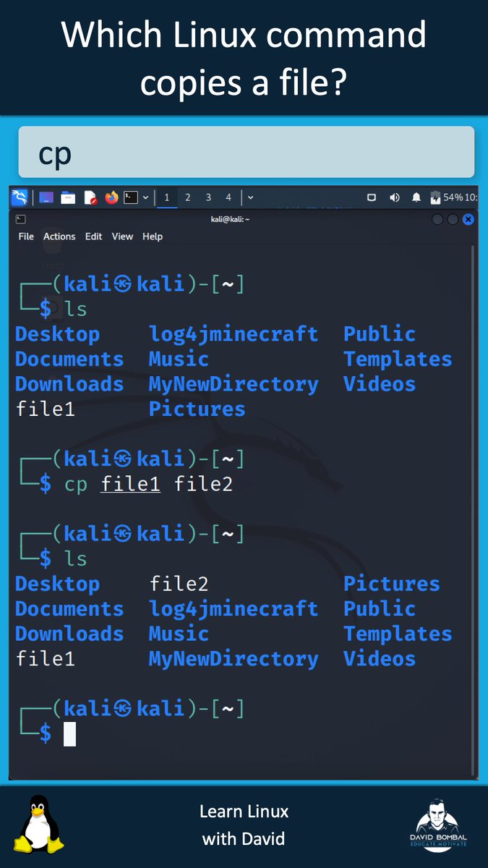Image resolution: width=488 pixels, height=868 pixels.
Task: Open the Actions menu in the terminal
Action: [x=59, y=237]
